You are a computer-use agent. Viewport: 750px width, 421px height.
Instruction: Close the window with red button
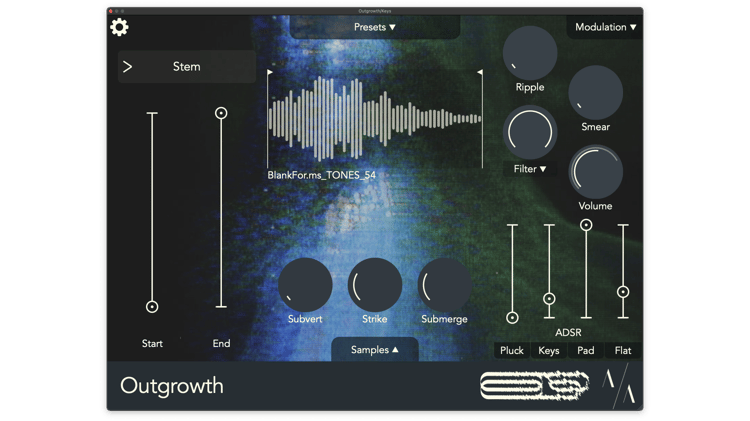(111, 11)
